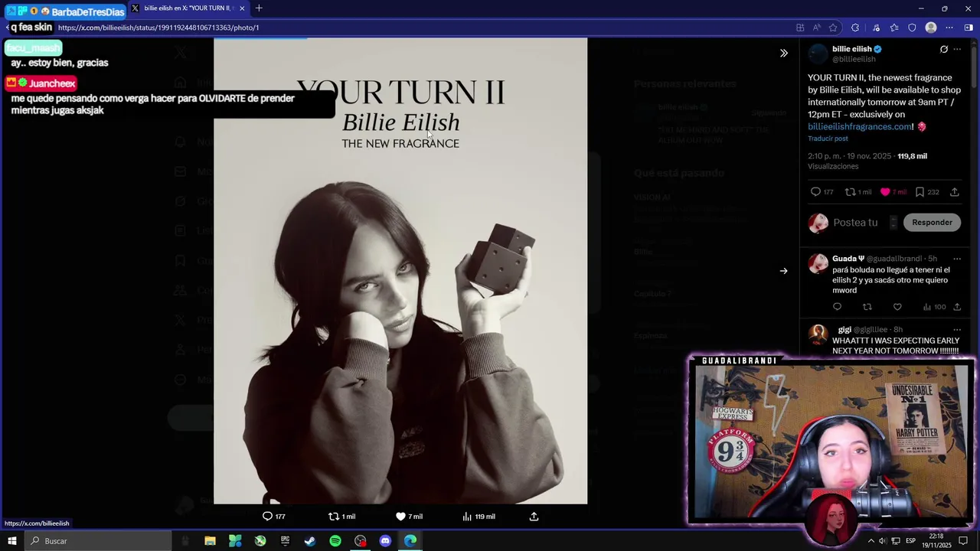Show hidden system tray icons
This screenshot has height=551, width=980.
click(x=871, y=541)
